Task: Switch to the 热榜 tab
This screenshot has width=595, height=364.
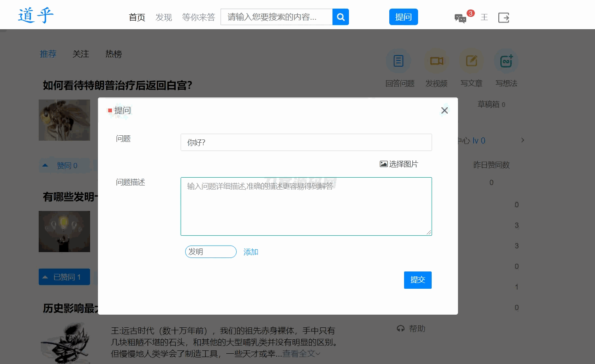Action: coord(114,54)
